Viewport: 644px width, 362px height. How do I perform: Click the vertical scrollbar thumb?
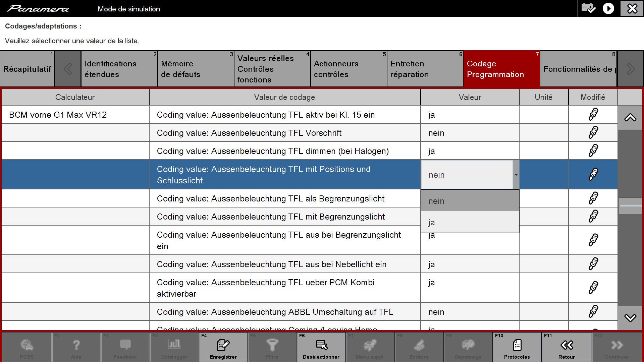[630, 206]
